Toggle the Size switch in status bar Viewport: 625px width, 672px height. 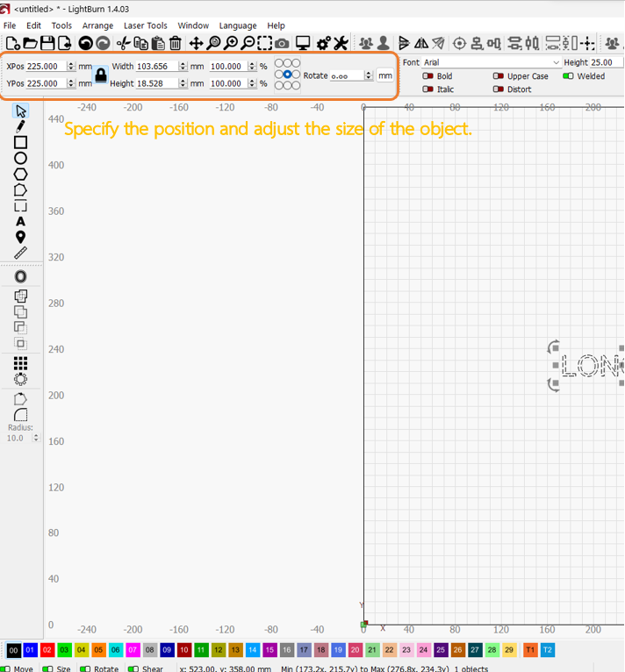tap(47, 668)
